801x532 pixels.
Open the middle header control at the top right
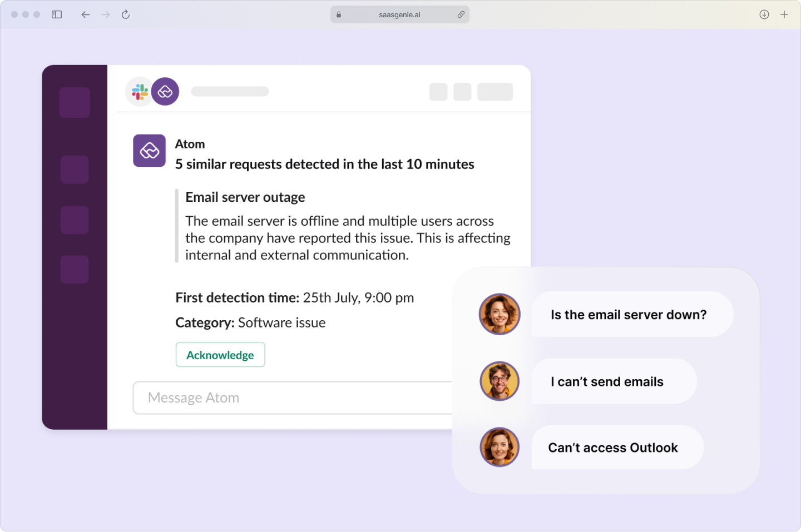[462, 92]
